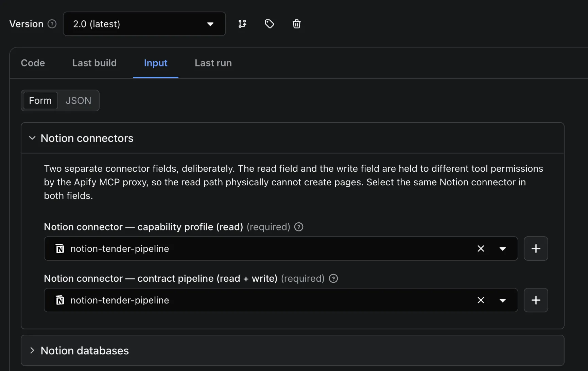Click the "Notion connectors" section heading

pos(87,138)
